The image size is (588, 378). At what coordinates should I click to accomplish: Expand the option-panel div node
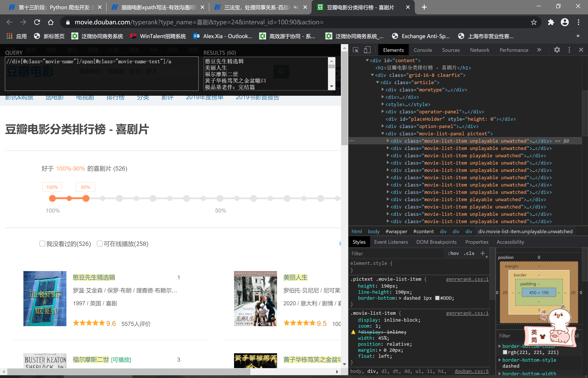[383, 126]
